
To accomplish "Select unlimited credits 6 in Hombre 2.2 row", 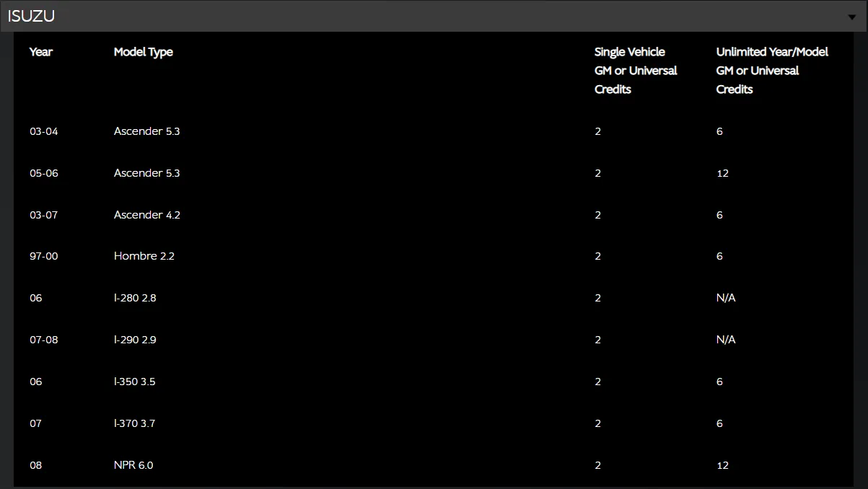I will 719,256.
